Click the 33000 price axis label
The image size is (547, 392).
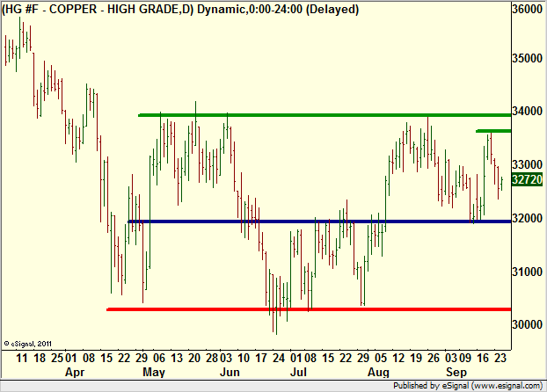coord(527,164)
